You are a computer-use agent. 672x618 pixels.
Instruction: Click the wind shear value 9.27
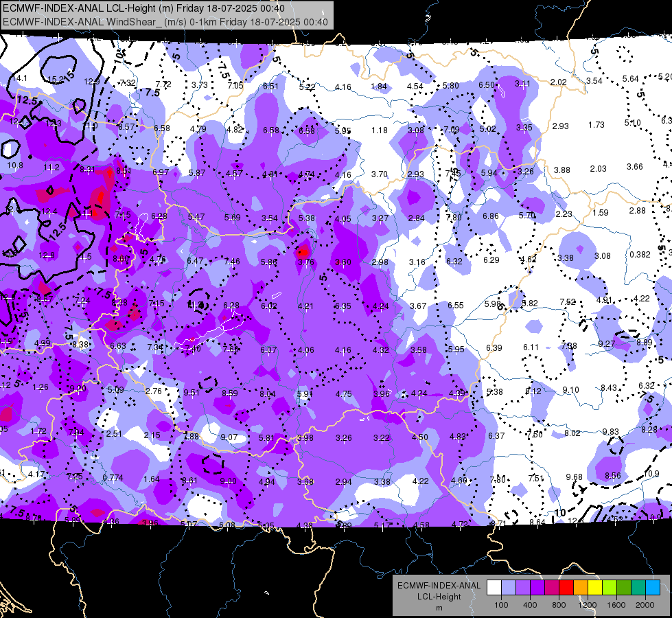(606, 343)
